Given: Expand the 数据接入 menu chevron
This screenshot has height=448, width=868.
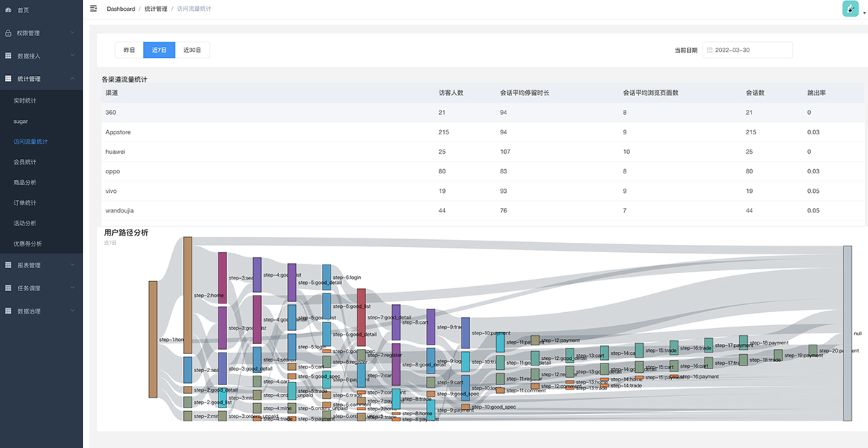Looking at the screenshot, I should [72, 56].
